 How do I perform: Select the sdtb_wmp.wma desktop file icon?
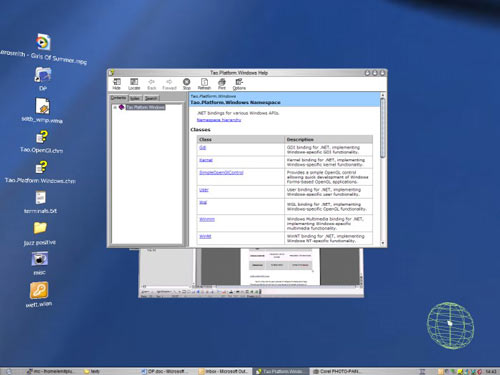[43, 106]
